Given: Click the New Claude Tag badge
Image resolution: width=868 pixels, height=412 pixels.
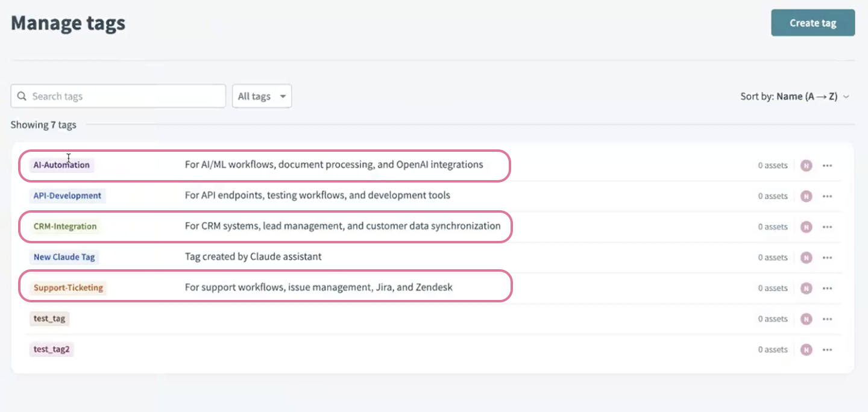Looking at the screenshot, I should click(64, 257).
